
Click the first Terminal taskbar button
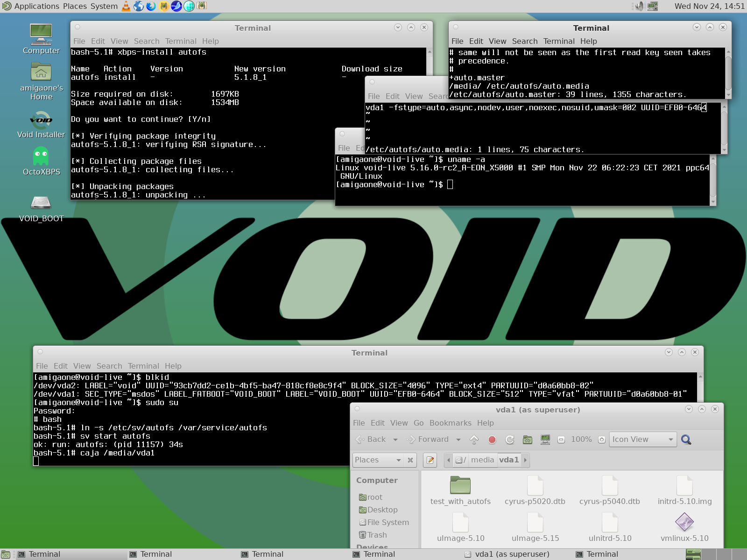point(71,554)
